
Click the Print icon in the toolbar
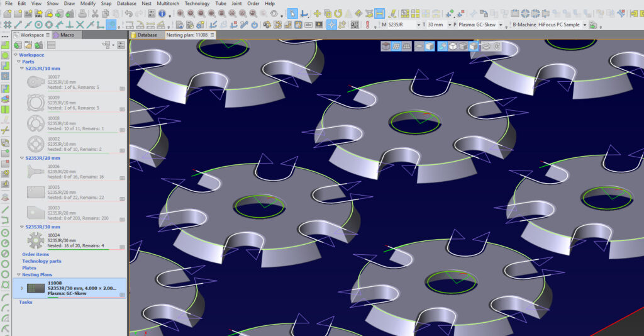(82, 14)
